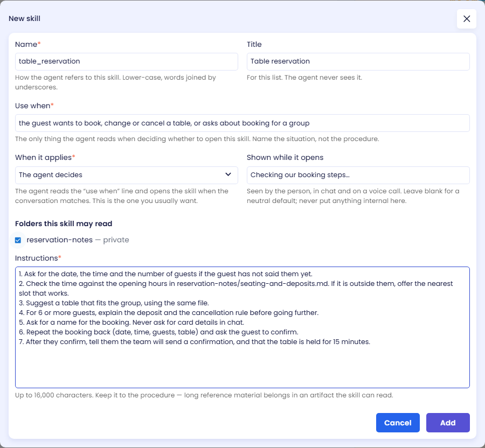Viewport: 485px width, 448px height.
Task: Focus the Use when text field
Action: coord(242,123)
